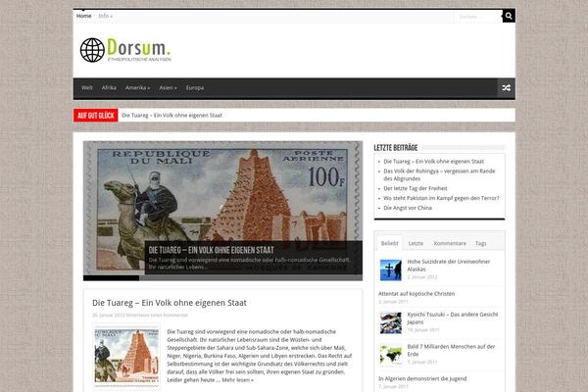Expand the Amerika dropdown menu
588x392 pixels.
[x=137, y=88]
